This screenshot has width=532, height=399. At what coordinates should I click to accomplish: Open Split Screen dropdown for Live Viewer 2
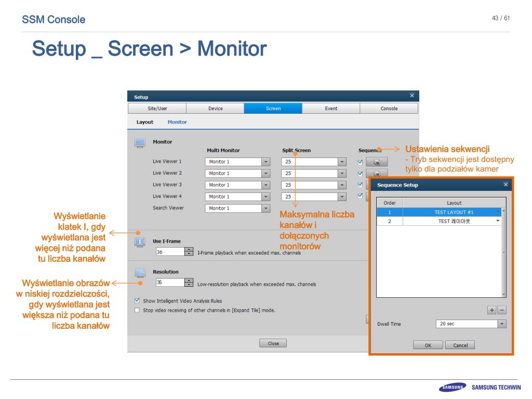point(342,174)
